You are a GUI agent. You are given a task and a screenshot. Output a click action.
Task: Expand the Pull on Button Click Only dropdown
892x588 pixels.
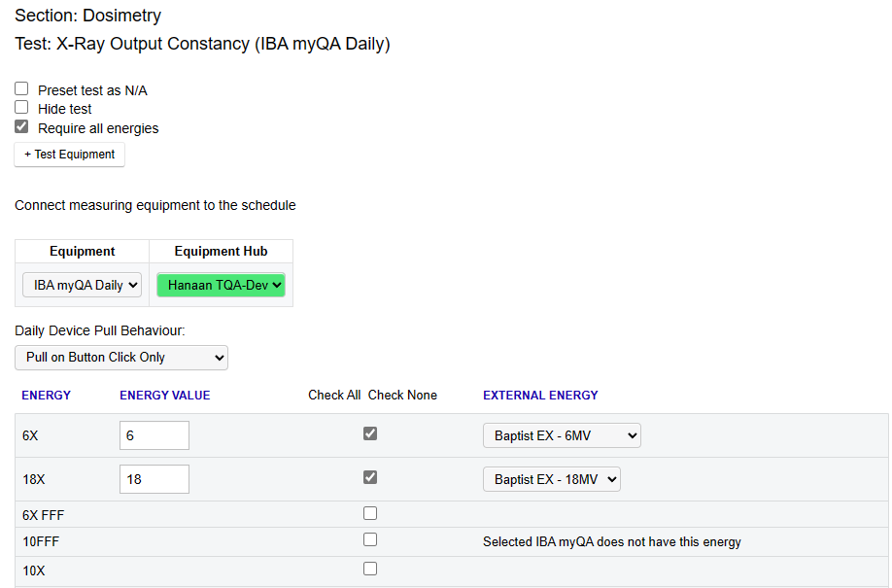(121, 358)
